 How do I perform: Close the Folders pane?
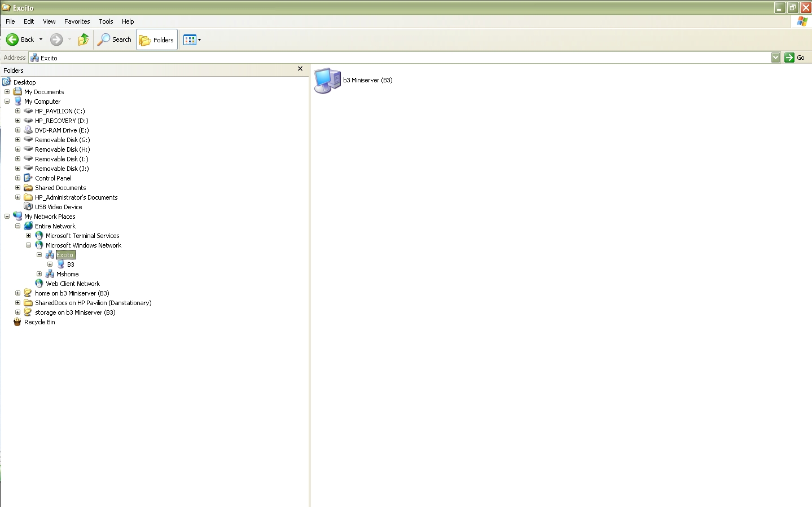(300, 69)
